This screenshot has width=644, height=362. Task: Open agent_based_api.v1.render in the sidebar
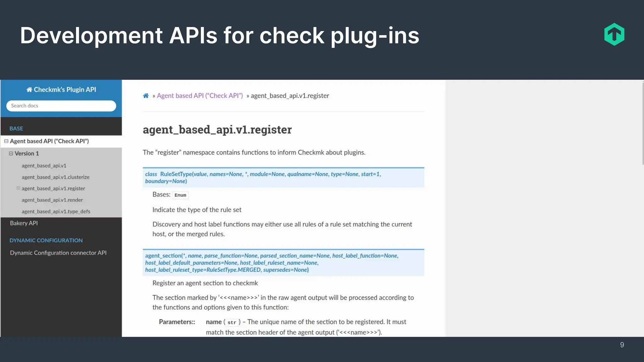(x=52, y=200)
